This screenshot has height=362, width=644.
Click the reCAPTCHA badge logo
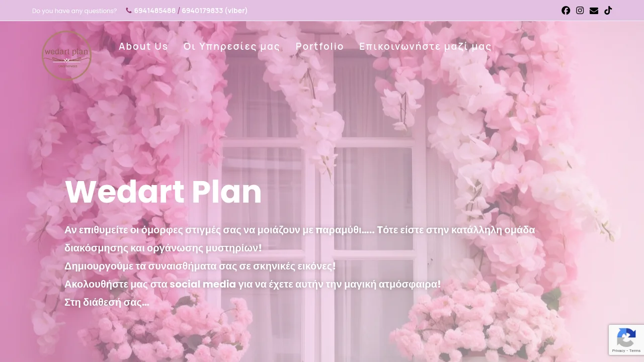626,337
